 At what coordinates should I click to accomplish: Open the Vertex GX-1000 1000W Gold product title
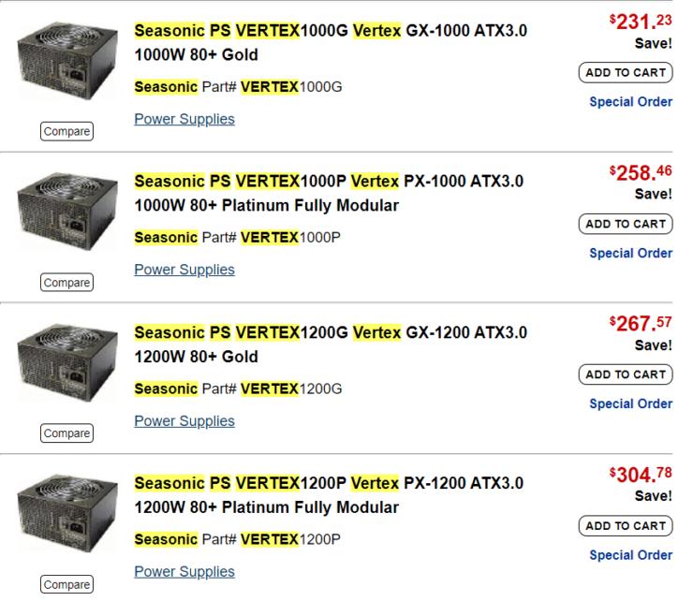click(331, 42)
